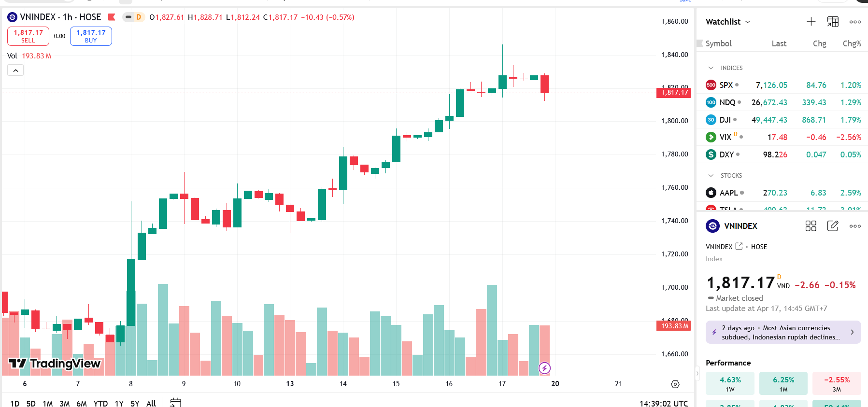
Task: Click the chart settings gear near the timeline
Action: 674,384
